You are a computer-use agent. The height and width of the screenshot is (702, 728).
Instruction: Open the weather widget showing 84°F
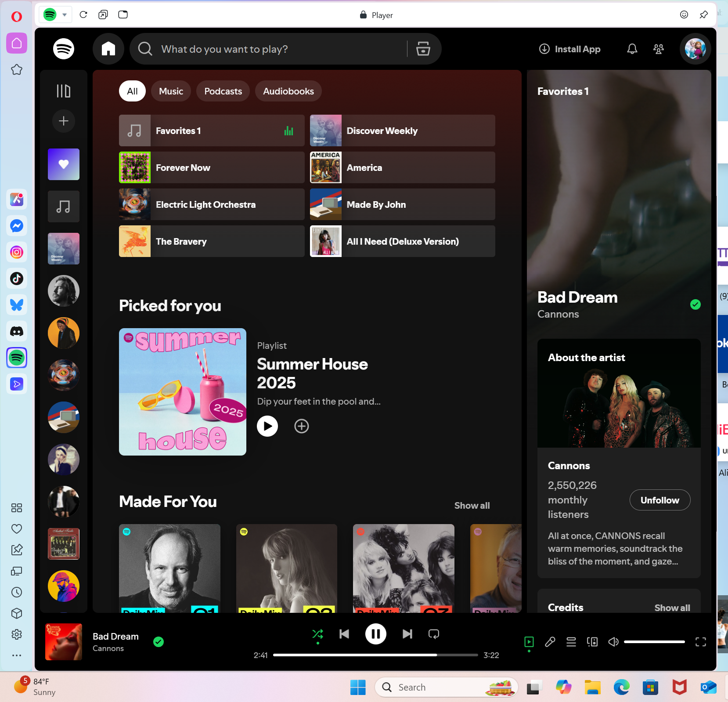click(35, 687)
